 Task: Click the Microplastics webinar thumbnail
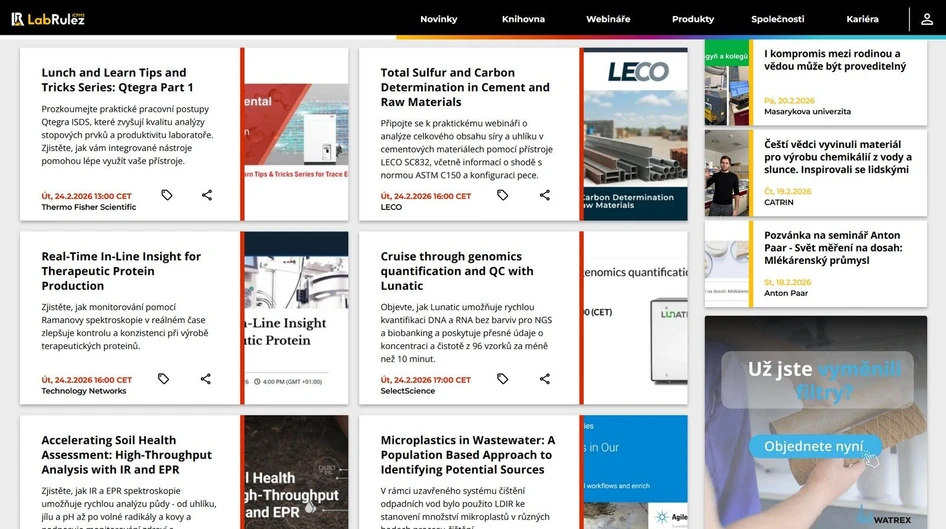(x=635, y=472)
